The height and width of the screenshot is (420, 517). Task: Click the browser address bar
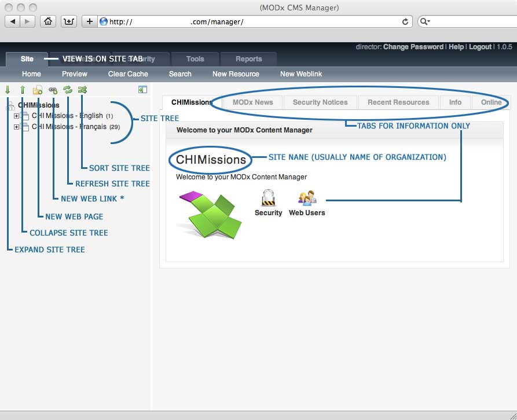point(255,22)
